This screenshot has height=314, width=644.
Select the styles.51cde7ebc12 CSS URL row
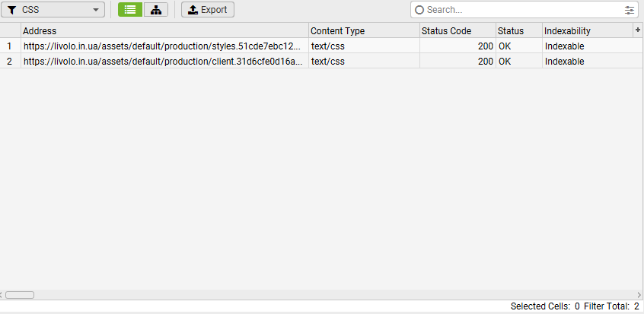(x=164, y=46)
